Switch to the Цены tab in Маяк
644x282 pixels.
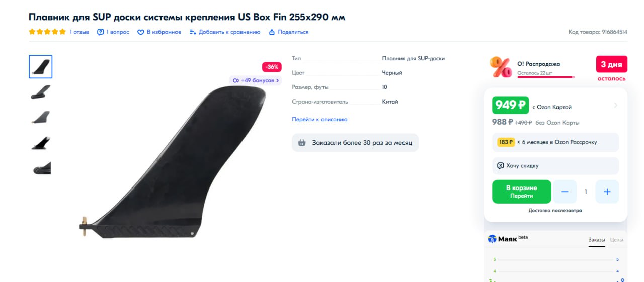click(x=616, y=240)
